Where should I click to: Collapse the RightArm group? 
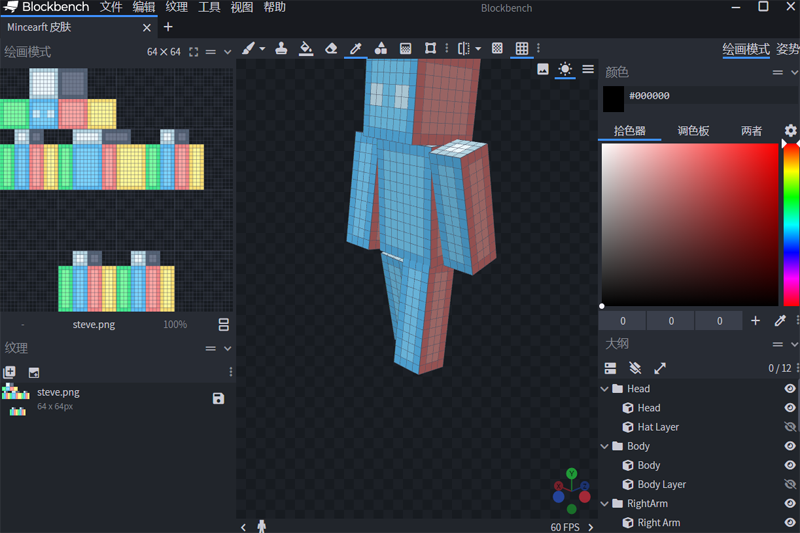coord(604,504)
